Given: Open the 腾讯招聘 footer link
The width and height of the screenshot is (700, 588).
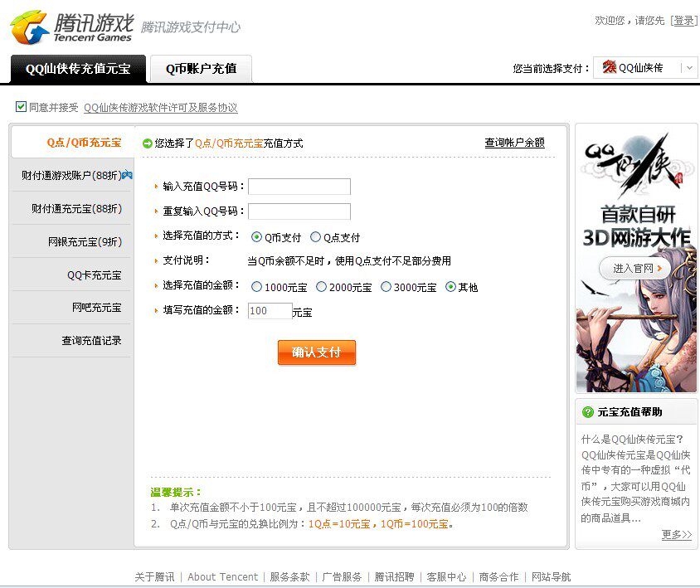Looking at the screenshot, I should pyautogui.click(x=394, y=577).
